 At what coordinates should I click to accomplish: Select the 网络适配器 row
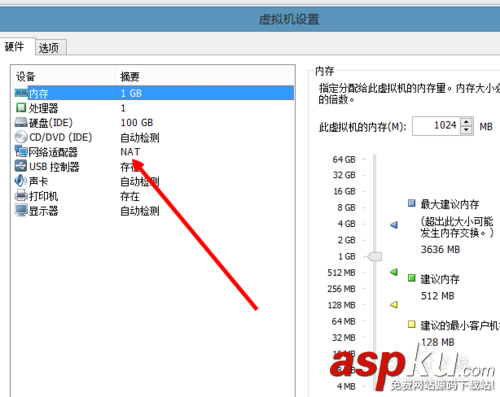(154, 152)
